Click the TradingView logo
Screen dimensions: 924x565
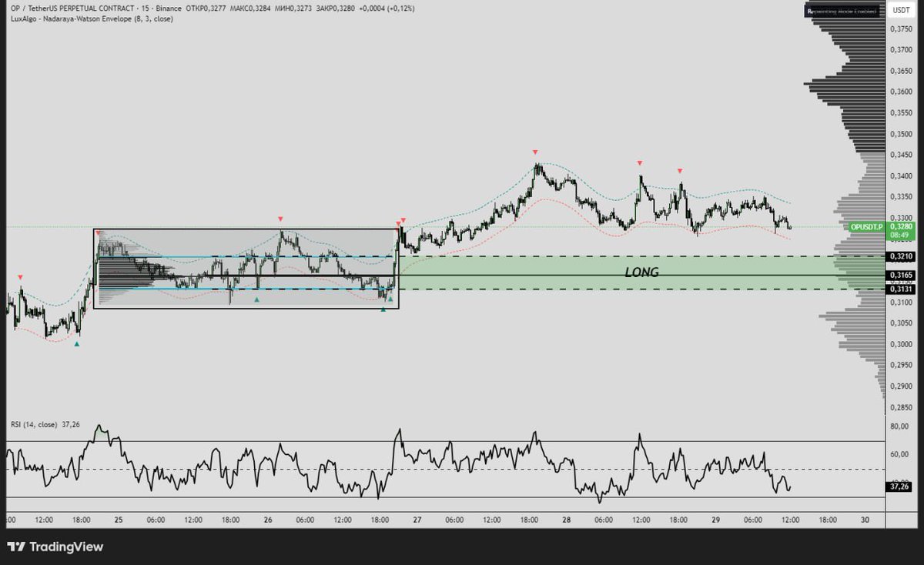[55, 547]
